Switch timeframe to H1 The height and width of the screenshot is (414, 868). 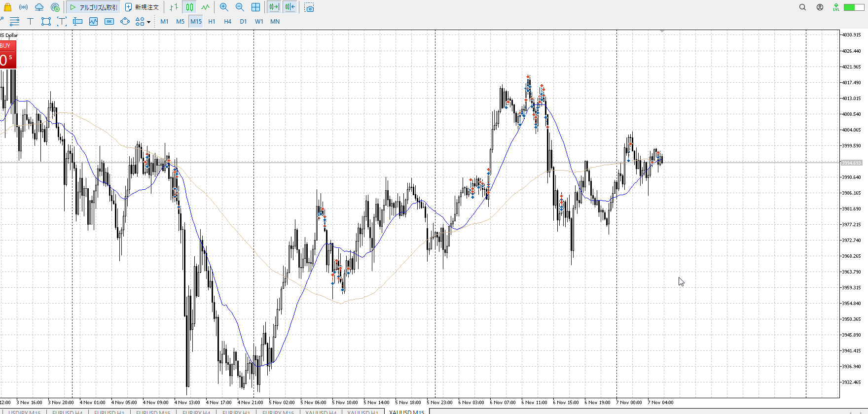[212, 22]
